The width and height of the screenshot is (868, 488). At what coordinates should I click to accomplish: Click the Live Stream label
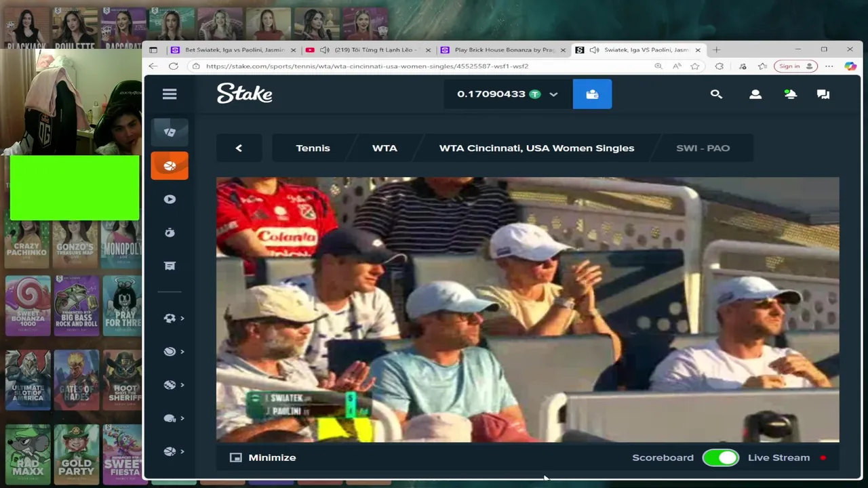tap(778, 457)
